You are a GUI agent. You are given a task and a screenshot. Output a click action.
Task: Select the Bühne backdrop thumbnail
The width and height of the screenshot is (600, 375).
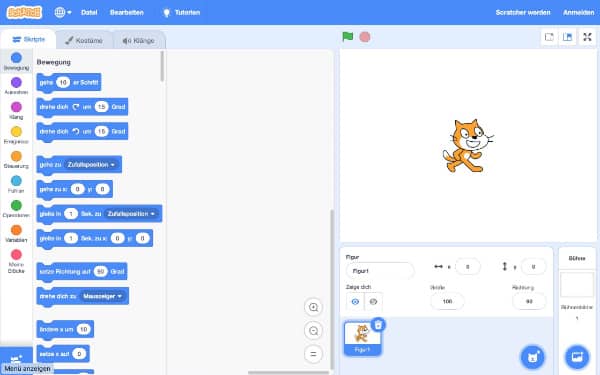(577, 285)
